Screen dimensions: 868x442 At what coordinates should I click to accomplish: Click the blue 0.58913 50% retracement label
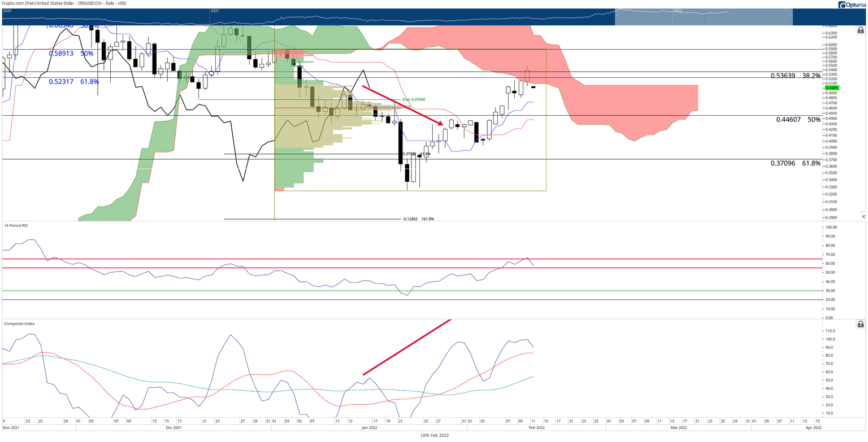tap(71, 53)
